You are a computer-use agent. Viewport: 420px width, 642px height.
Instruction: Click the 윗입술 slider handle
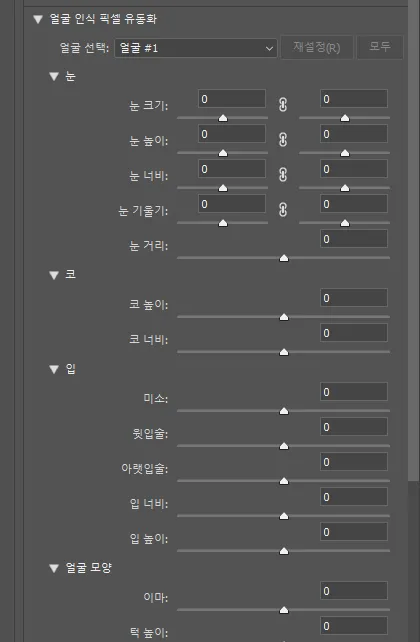[284, 446]
